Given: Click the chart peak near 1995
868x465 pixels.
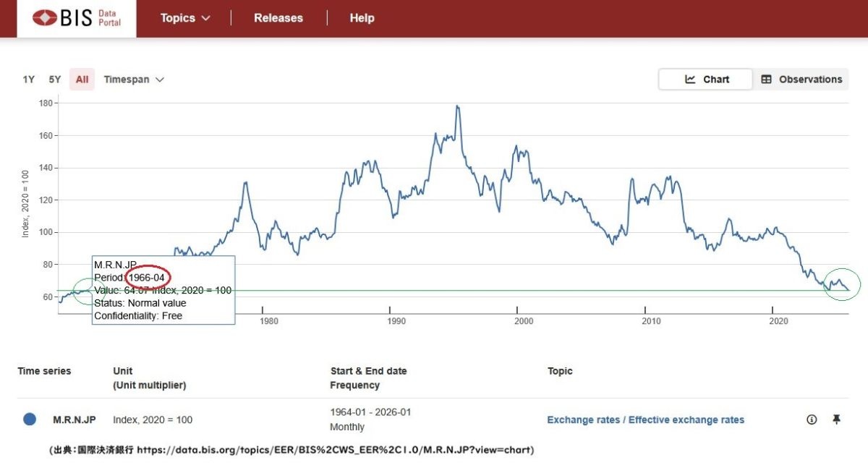Looking at the screenshot, I should pyautogui.click(x=457, y=107).
